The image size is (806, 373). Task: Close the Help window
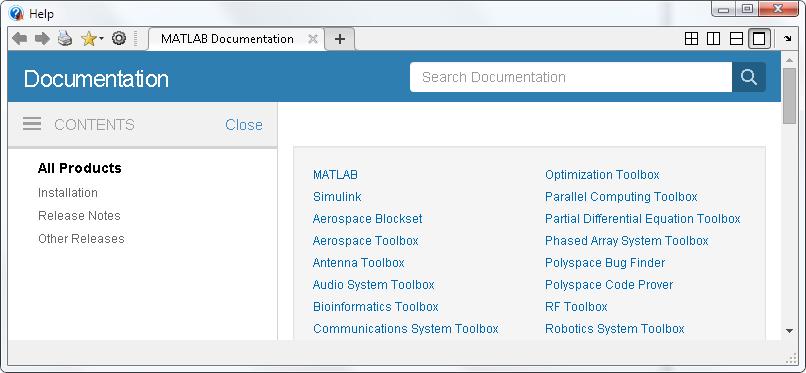[x=779, y=9]
